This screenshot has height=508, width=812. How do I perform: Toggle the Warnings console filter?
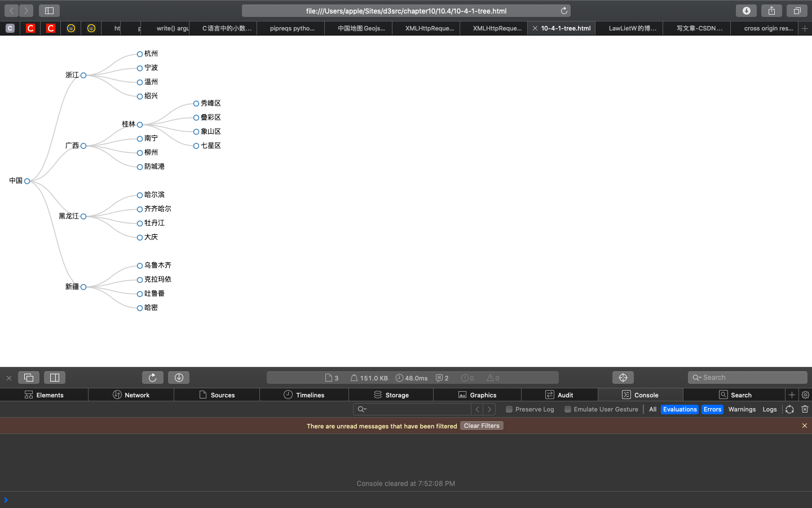[742, 409]
